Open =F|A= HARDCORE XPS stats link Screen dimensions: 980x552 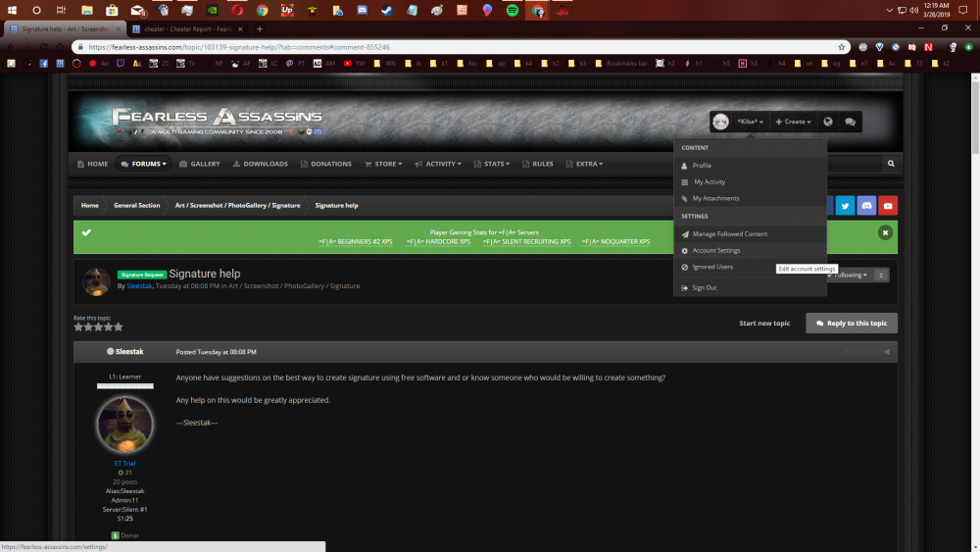pos(438,242)
